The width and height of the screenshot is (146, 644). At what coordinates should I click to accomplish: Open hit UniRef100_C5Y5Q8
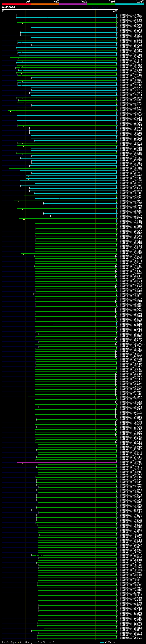click(131, 25)
